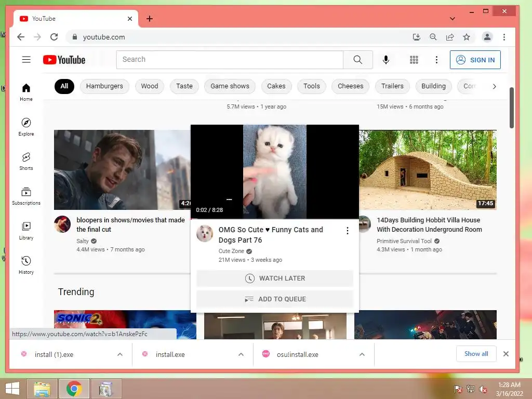Open Library in the sidebar
Screen dimensions: 532x399
coord(26,231)
